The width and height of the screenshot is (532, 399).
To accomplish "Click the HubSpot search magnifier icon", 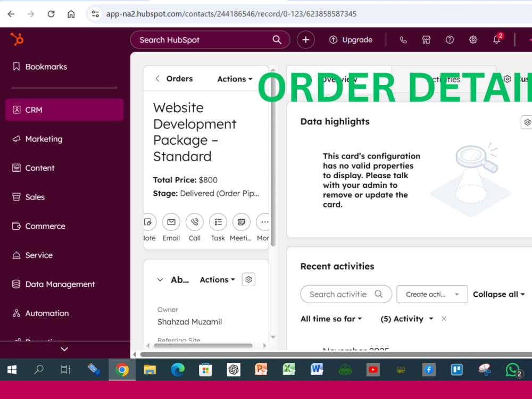I will tap(277, 40).
